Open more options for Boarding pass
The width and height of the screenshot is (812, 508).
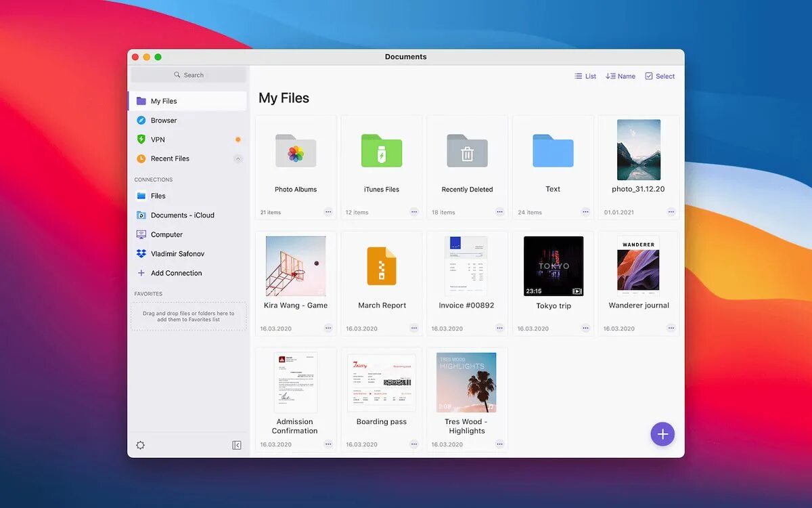tap(414, 444)
